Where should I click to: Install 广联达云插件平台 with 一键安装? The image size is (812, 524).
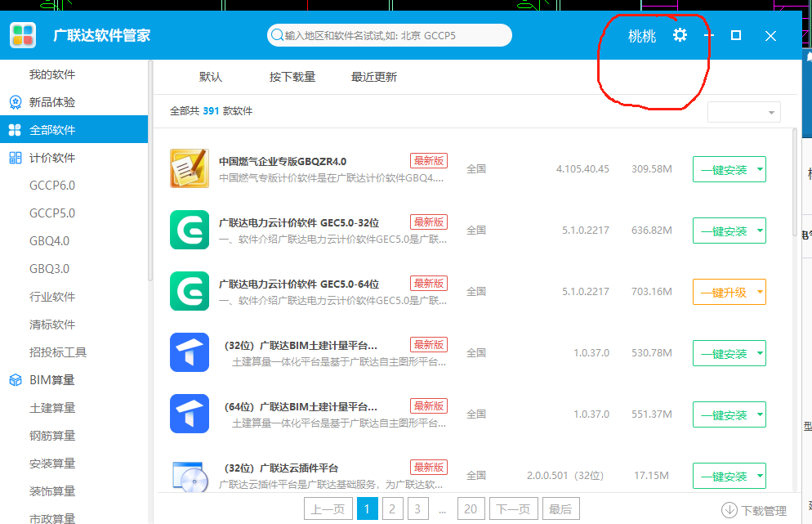click(724, 476)
